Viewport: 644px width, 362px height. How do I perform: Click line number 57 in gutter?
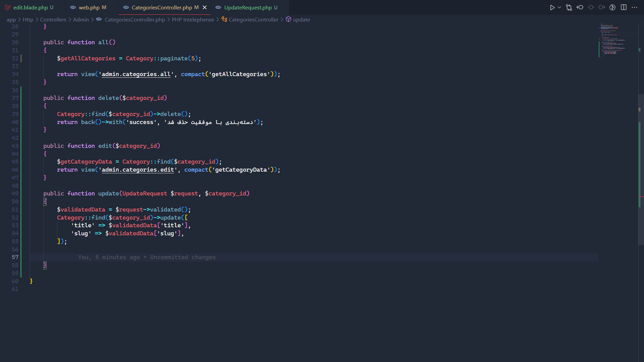(15, 257)
